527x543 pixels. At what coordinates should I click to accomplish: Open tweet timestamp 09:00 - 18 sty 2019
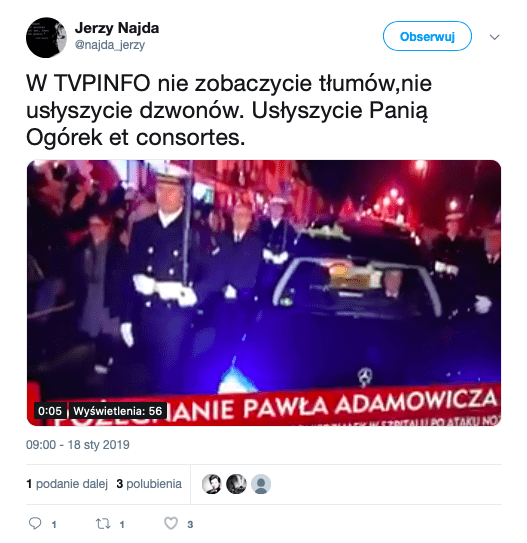[x=78, y=445]
